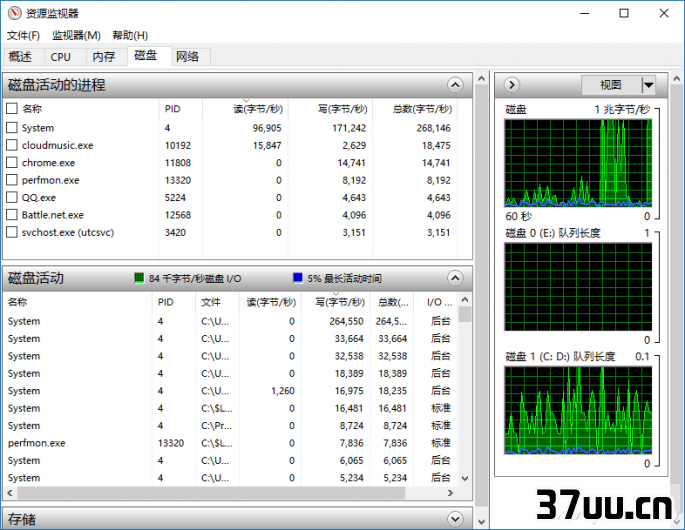Switch to the CPU tab
The image size is (685, 530).
60,57
